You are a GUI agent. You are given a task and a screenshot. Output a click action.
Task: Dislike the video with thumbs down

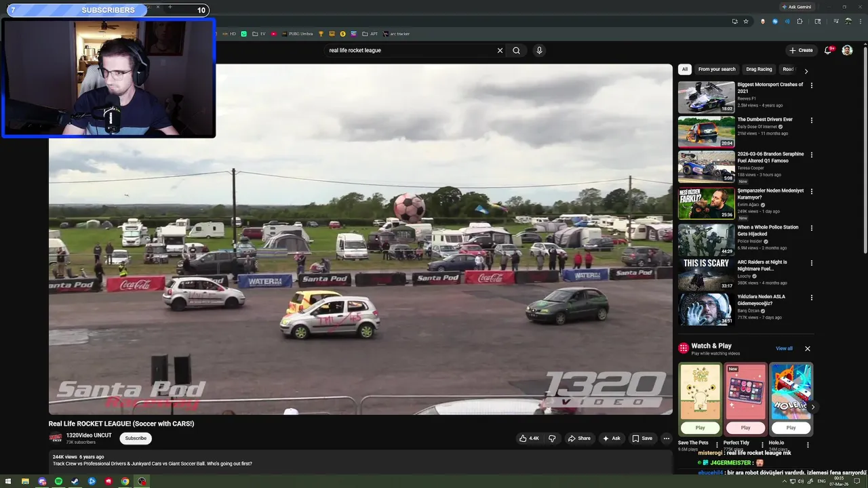pyautogui.click(x=552, y=439)
